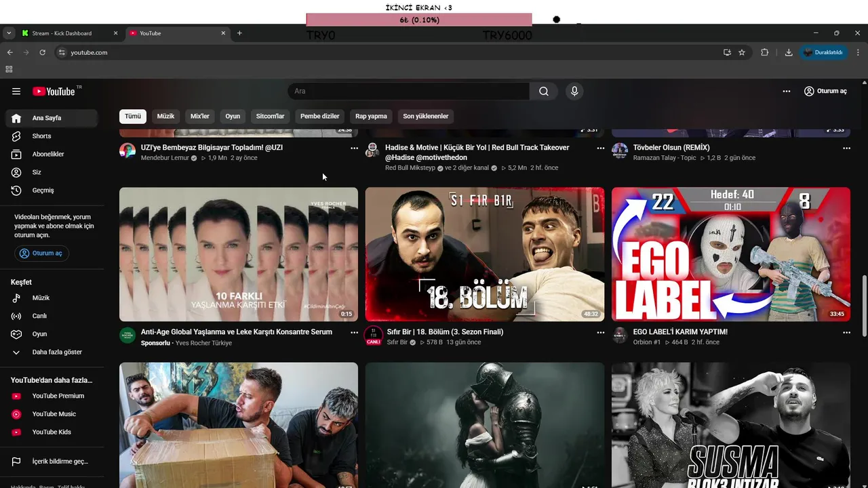Click the search magnifier button
The height and width of the screenshot is (488, 868).
point(544,91)
